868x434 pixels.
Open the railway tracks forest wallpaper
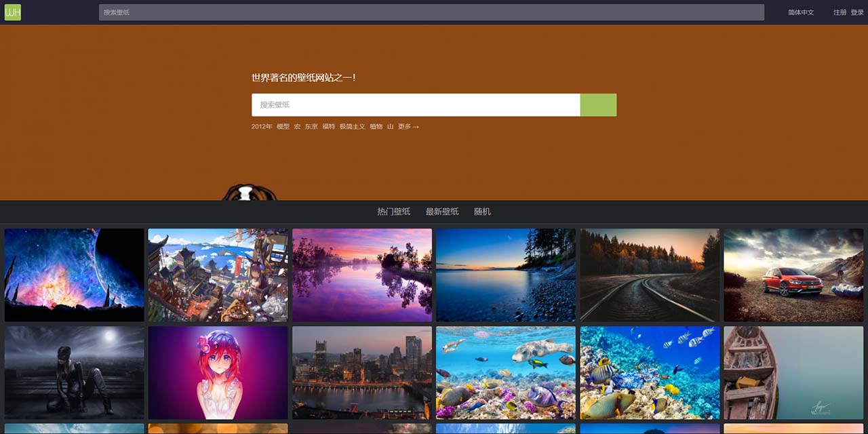click(x=650, y=275)
